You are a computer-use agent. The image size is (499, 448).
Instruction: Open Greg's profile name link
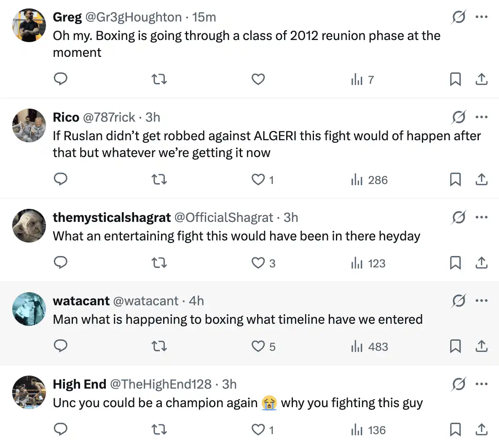67,17
